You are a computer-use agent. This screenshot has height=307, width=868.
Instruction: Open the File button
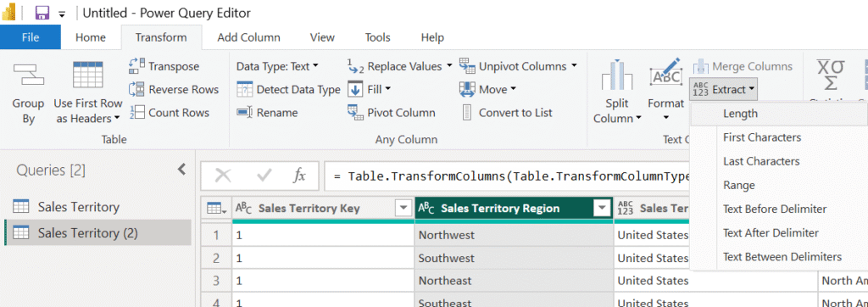click(31, 37)
